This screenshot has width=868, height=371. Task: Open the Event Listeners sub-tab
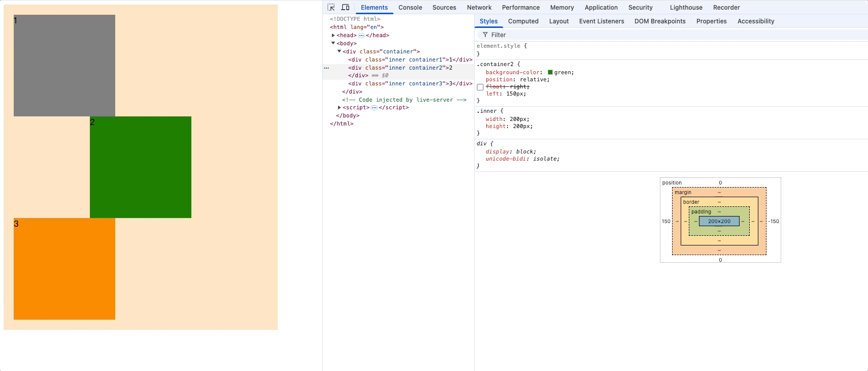point(602,21)
